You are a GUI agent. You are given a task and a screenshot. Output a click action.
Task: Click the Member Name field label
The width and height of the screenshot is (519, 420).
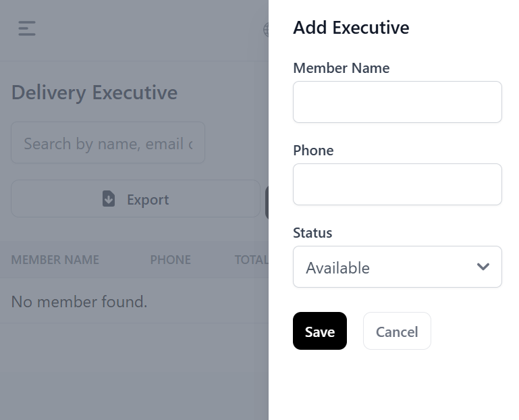tap(341, 68)
